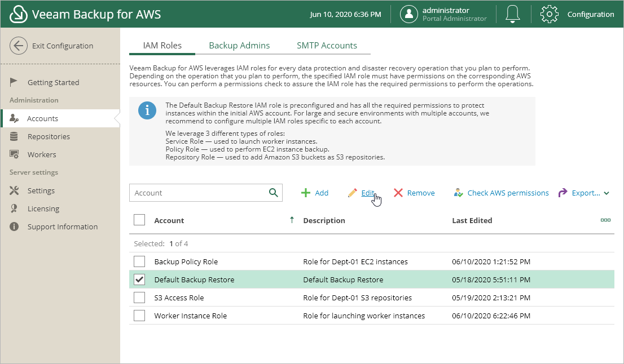Click the Repositories database icon

coord(14,136)
